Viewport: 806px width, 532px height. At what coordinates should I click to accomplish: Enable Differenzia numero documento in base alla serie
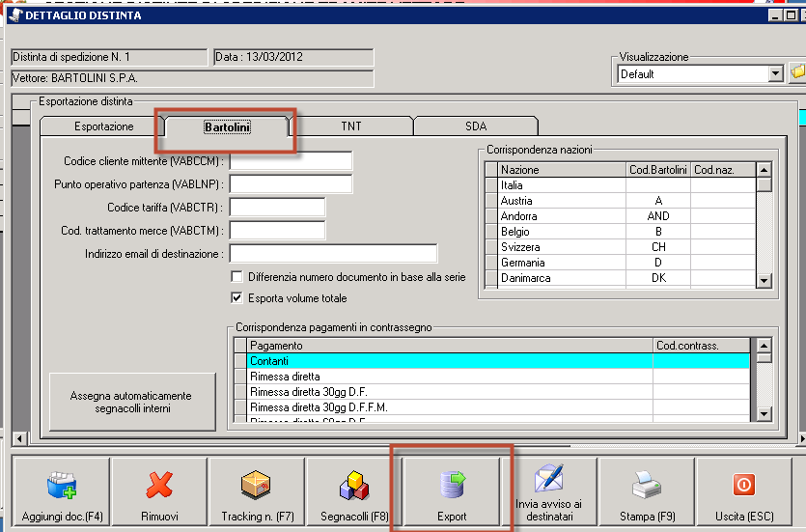pyautogui.click(x=236, y=276)
